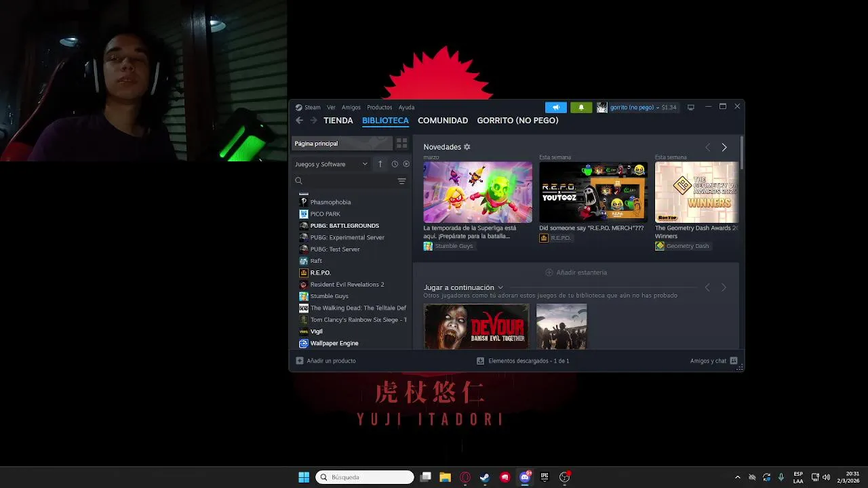Click the Vigil game icon in list

pos(304,331)
